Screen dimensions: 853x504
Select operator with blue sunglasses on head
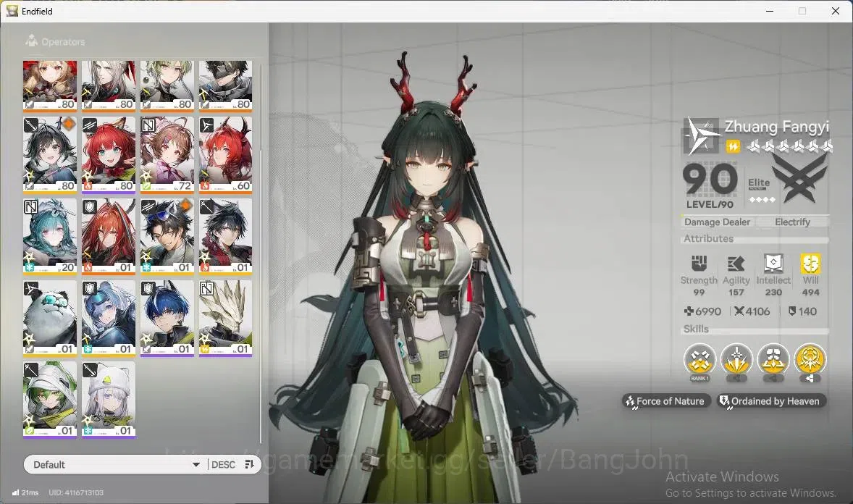point(167,236)
